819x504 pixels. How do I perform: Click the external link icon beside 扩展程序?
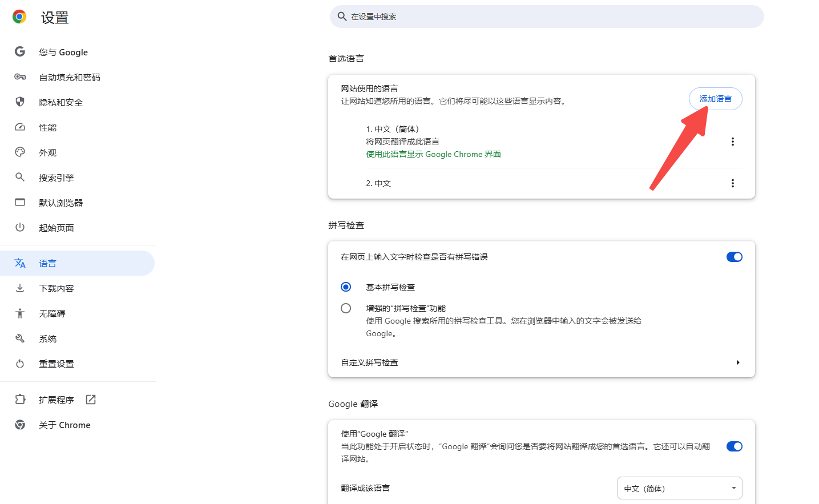click(x=90, y=400)
